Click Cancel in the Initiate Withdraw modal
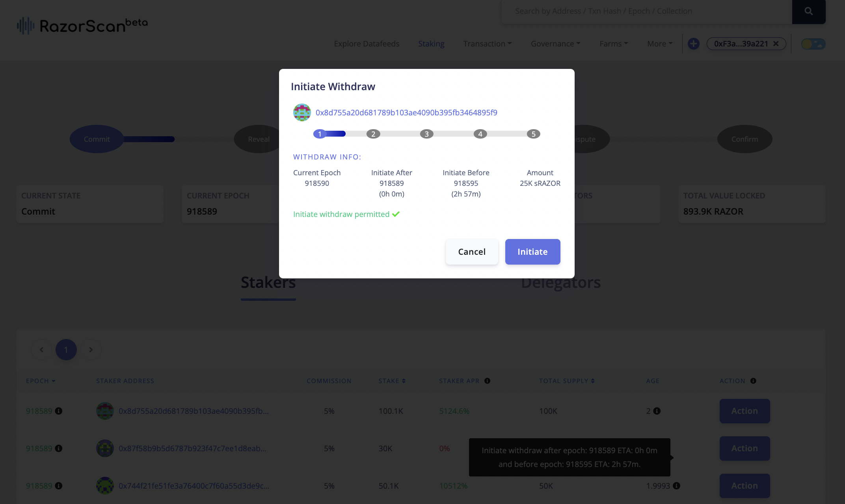The width and height of the screenshot is (845, 504). [x=472, y=252]
